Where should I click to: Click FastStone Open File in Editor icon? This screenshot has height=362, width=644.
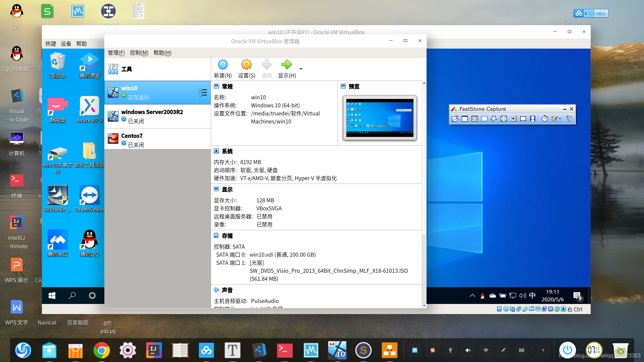coord(455,118)
